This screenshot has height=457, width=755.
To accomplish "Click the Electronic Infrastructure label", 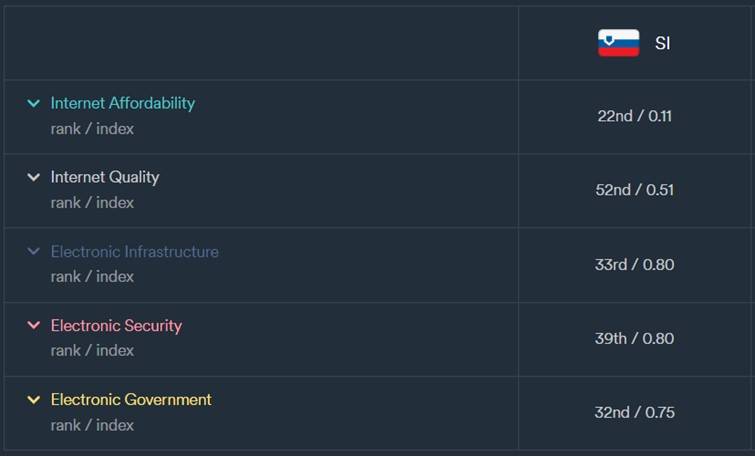I will coord(135,251).
